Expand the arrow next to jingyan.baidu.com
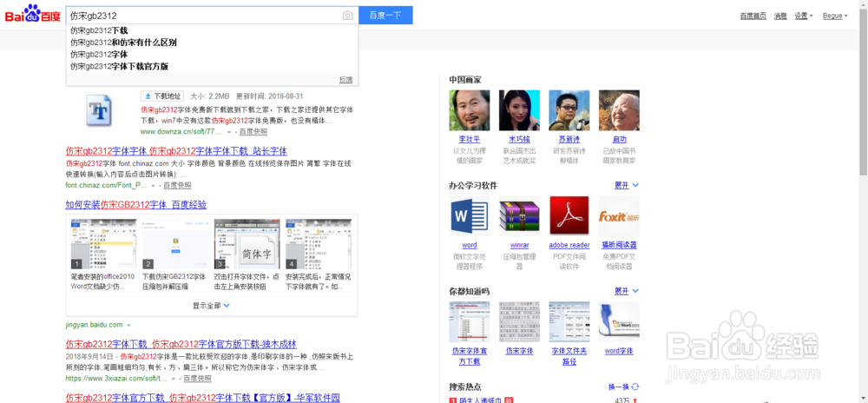The height and width of the screenshot is (403, 868). pos(128,325)
